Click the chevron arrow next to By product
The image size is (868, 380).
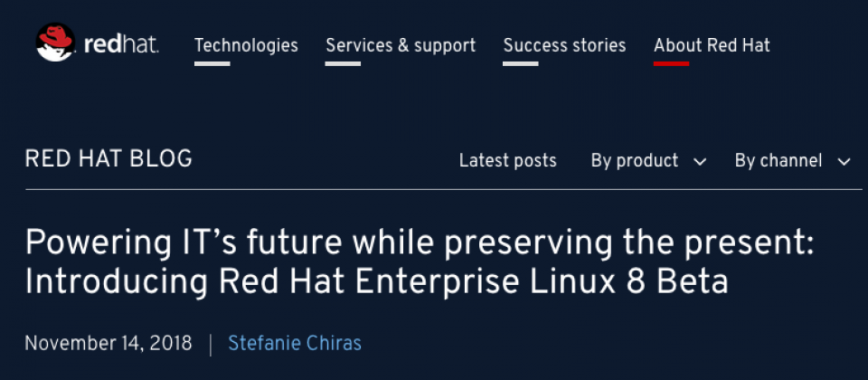[700, 162]
